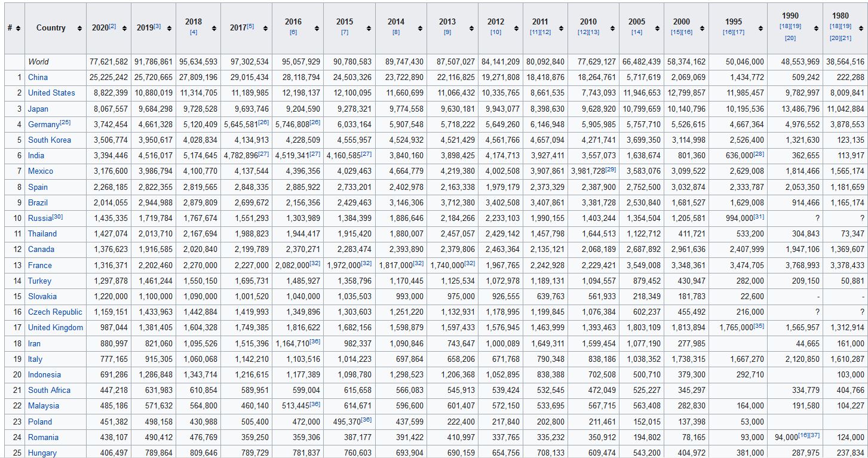
Task: Open the Poland country link
Action: click(x=40, y=422)
